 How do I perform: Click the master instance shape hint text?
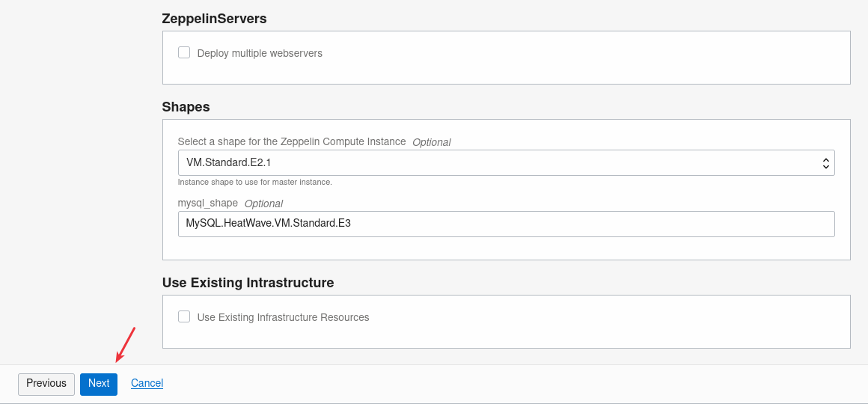[x=254, y=182]
